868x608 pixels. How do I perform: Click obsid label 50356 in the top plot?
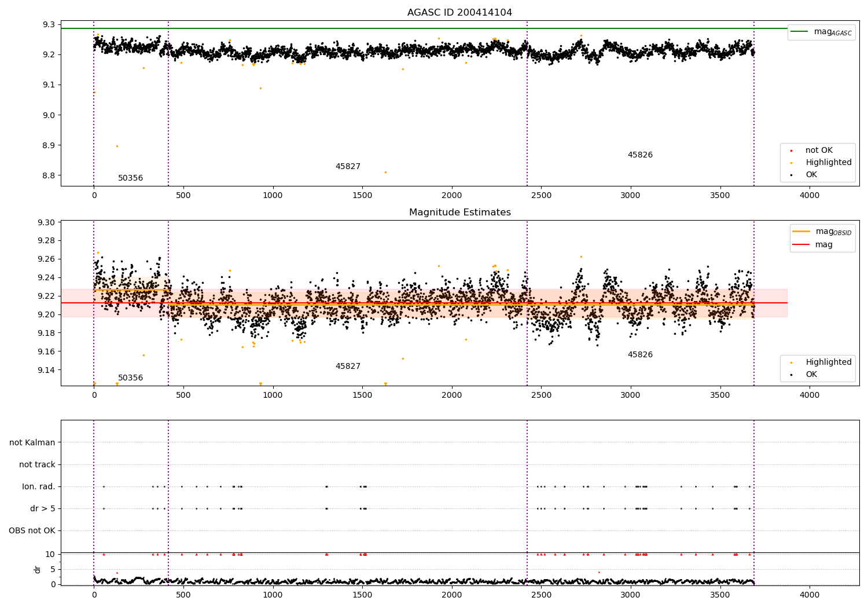(x=130, y=178)
